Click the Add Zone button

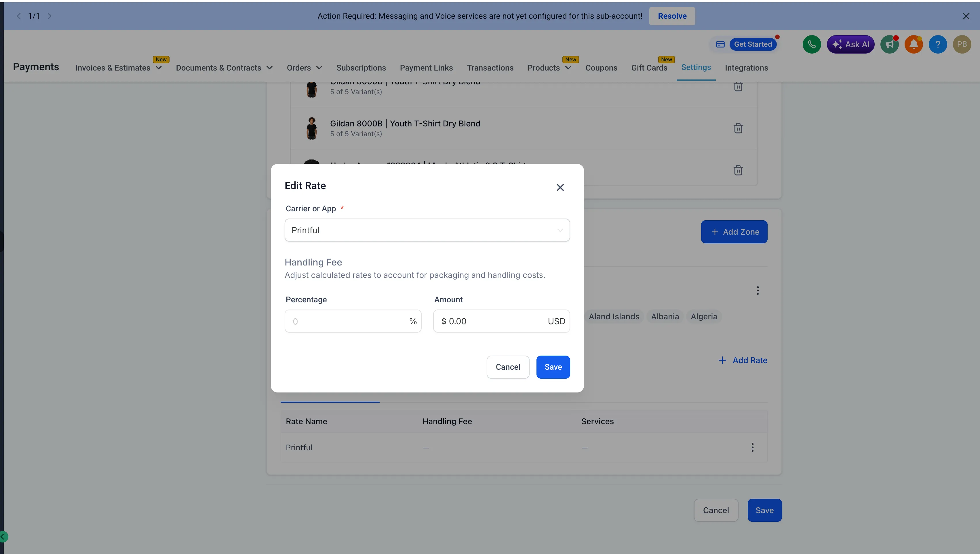coord(734,232)
